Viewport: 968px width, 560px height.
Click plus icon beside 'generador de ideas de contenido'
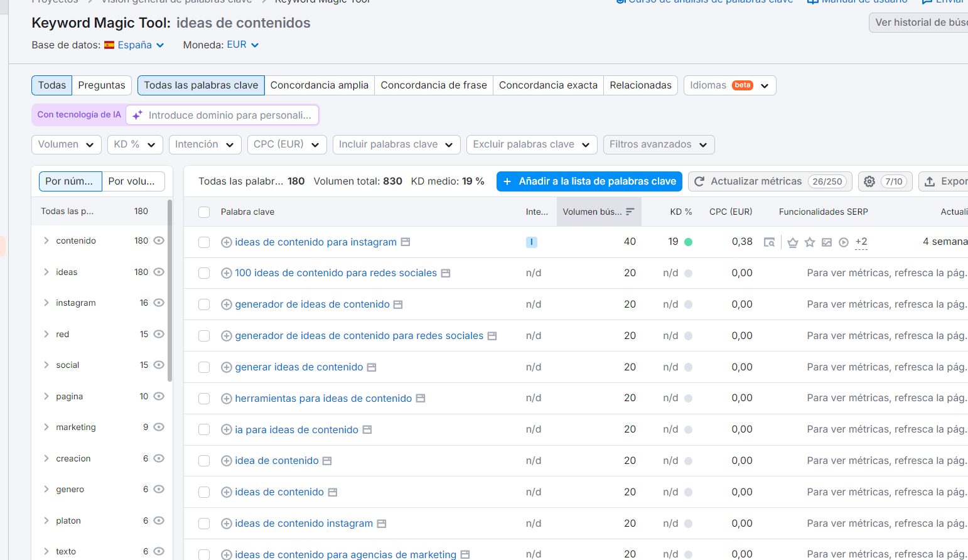pyautogui.click(x=227, y=304)
